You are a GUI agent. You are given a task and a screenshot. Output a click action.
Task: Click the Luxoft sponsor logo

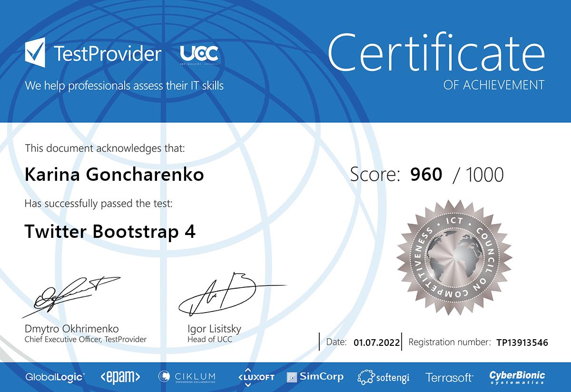(256, 377)
